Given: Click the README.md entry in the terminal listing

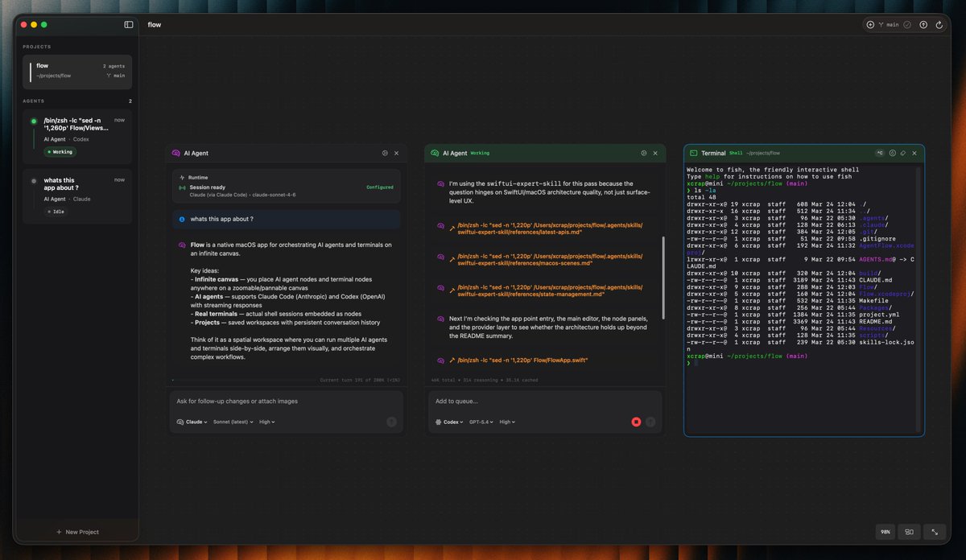Looking at the screenshot, I should tap(874, 322).
